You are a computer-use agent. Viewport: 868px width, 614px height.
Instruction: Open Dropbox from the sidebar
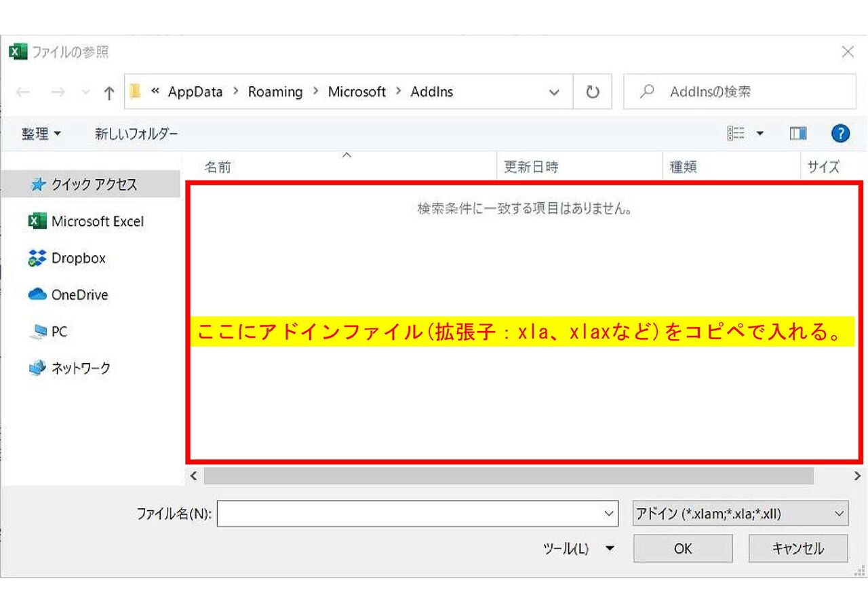pyautogui.click(x=78, y=258)
